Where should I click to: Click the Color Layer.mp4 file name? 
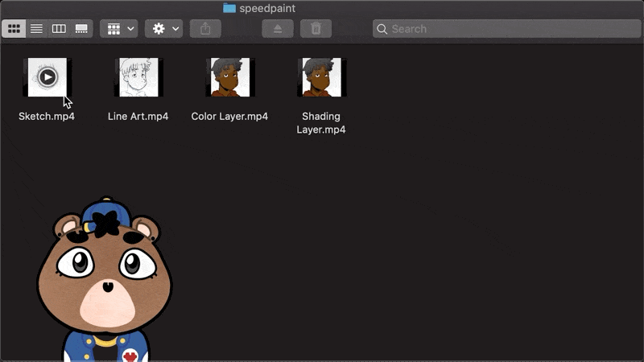[x=229, y=117]
